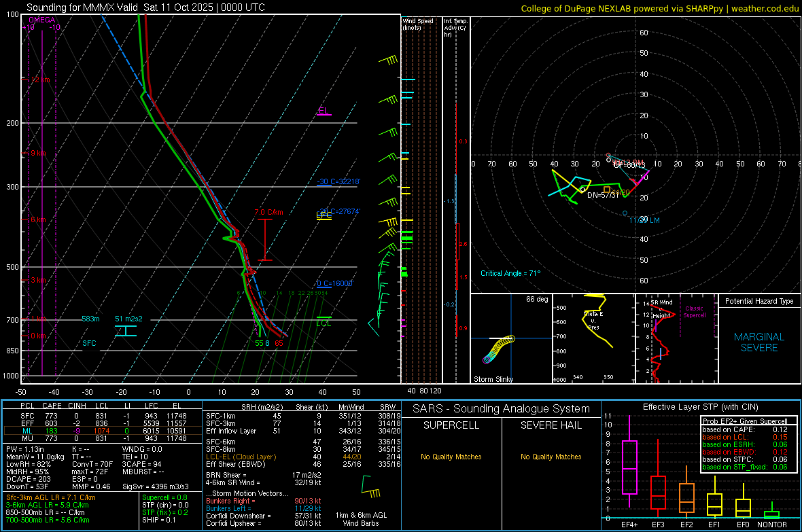The image size is (802, 532).
Task: Click the 'Potential Hazard Type' header
Action: click(x=759, y=301)
